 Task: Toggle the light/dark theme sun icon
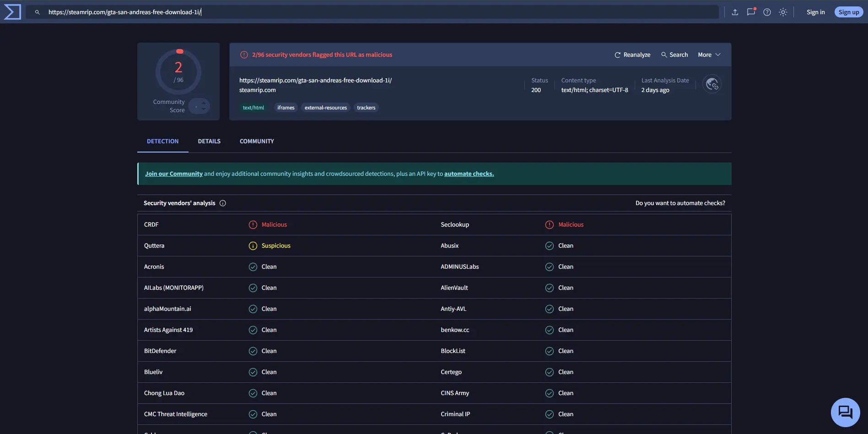click(783, 12)
